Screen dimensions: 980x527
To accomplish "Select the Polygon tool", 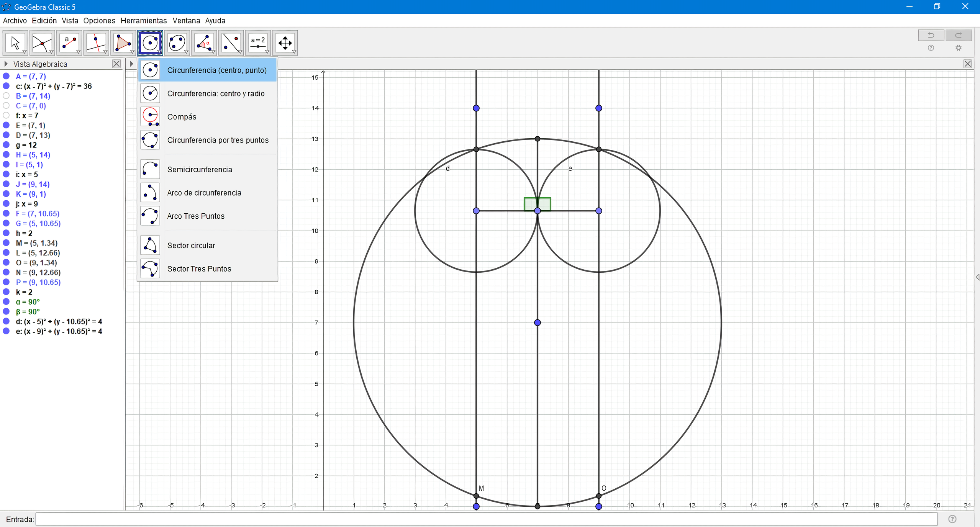I will pos(123,43).
